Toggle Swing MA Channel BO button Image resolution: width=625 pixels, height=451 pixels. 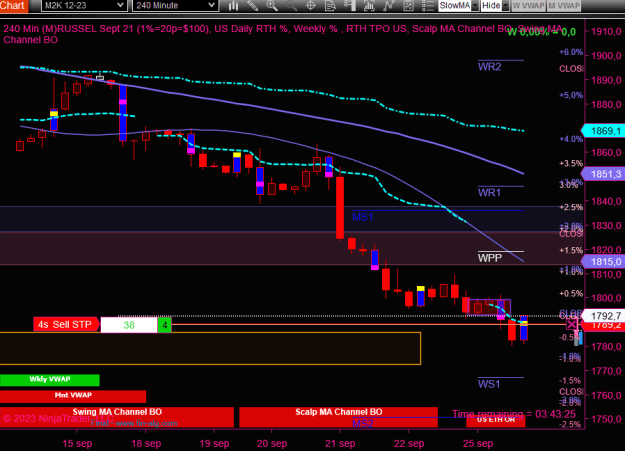(117, 417)
